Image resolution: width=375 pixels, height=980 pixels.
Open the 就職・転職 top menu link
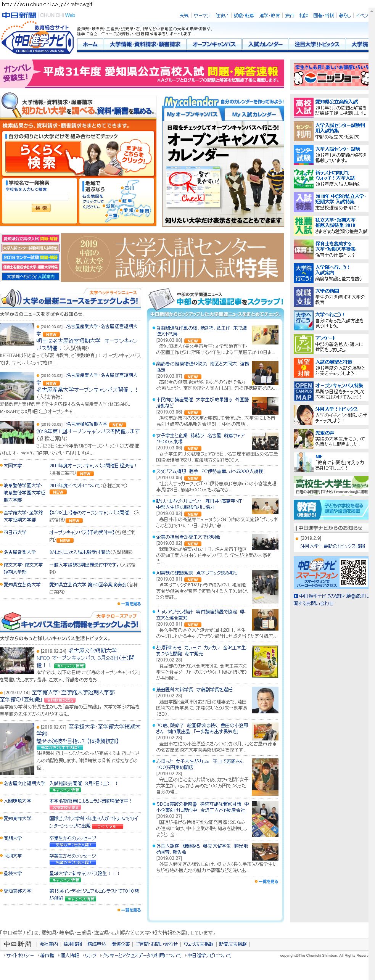pyautogui.click(x=244, y=16)
